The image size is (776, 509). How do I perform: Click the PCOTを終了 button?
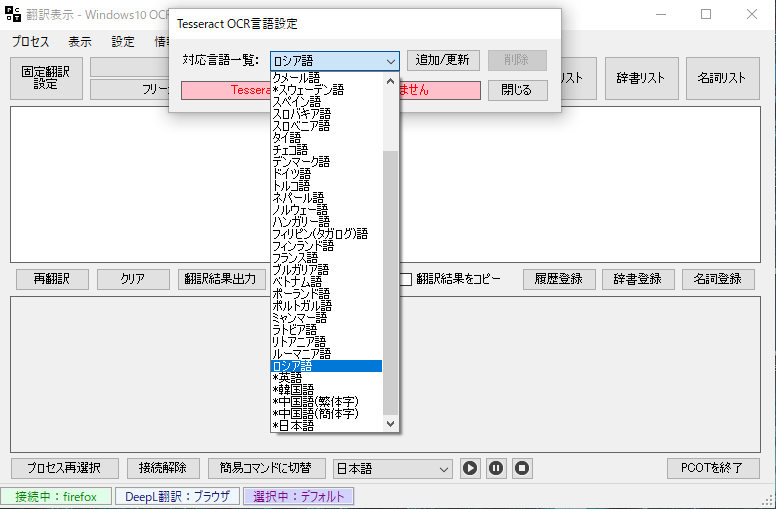[x=713, y=468]
